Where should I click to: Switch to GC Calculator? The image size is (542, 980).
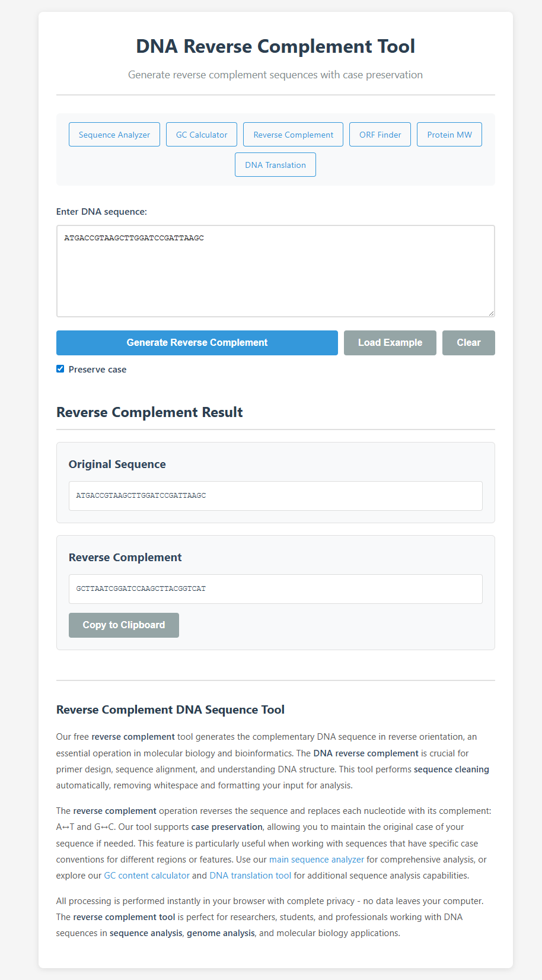[x=202, y=135]
